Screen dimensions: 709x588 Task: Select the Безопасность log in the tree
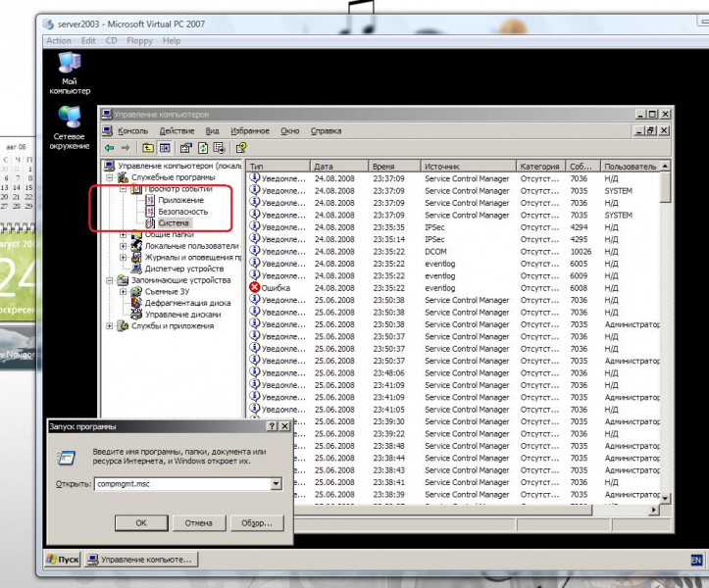182,212
